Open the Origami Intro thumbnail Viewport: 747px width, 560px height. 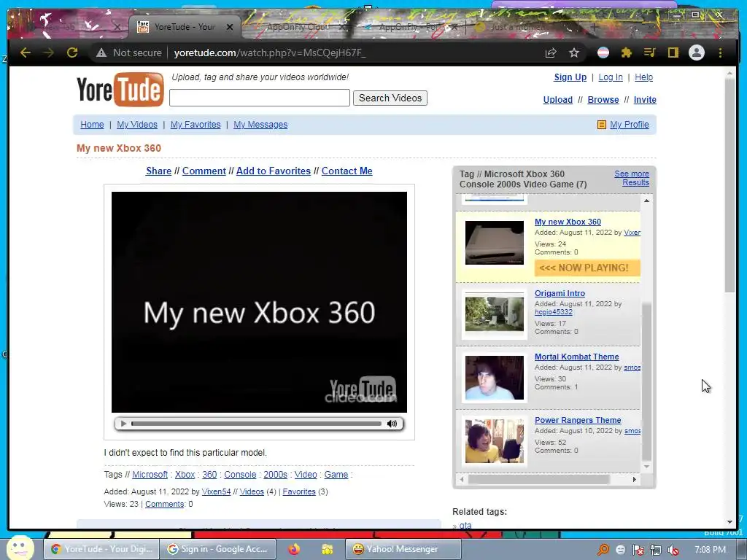pos(495,314)
